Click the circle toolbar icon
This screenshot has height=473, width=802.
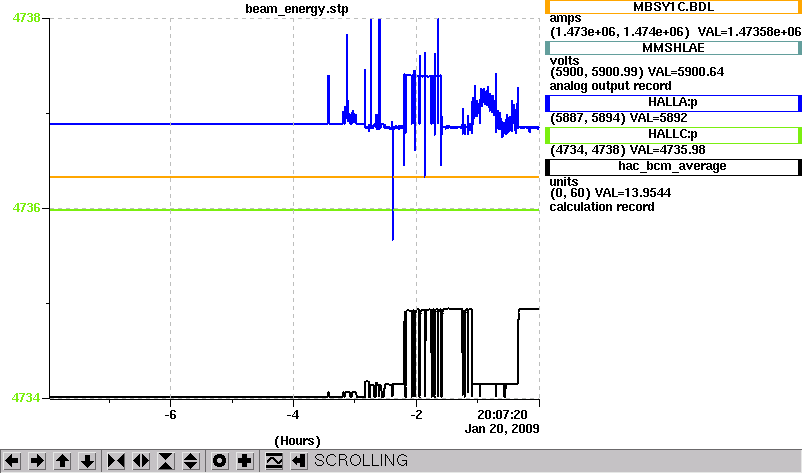pos(219,461)
